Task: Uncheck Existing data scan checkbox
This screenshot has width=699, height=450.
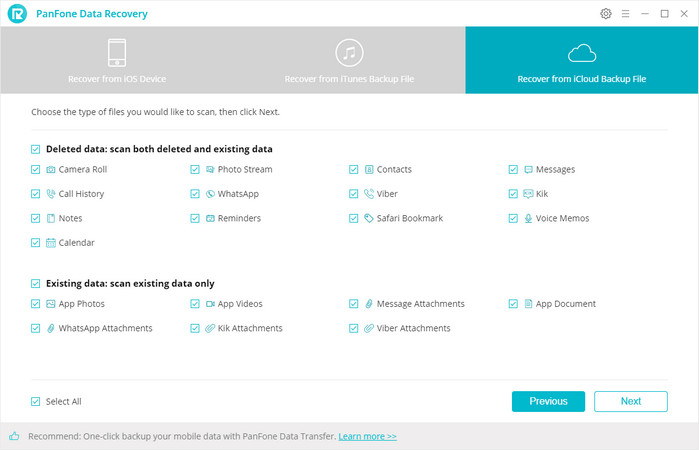Action: (36, 284)
